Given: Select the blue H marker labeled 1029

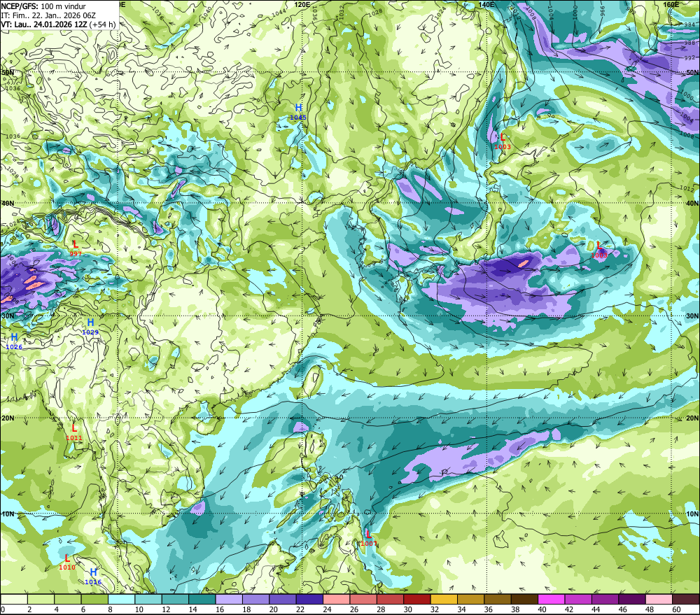Looking at the screenshot, I should [90, 323].
